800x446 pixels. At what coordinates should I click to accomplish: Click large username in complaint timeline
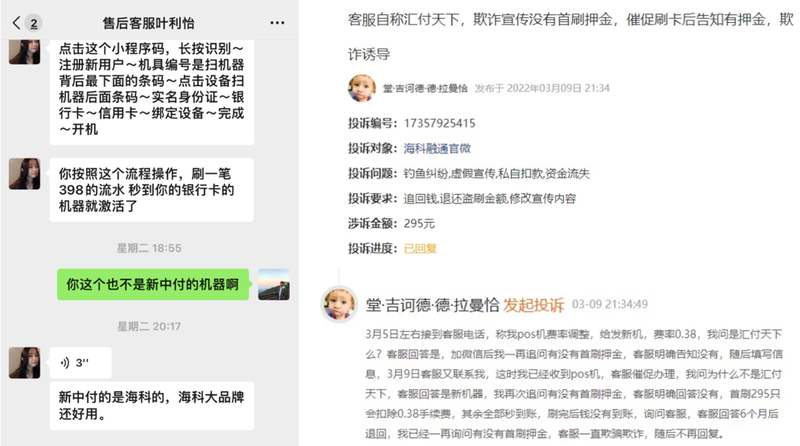tap(432, 305)
